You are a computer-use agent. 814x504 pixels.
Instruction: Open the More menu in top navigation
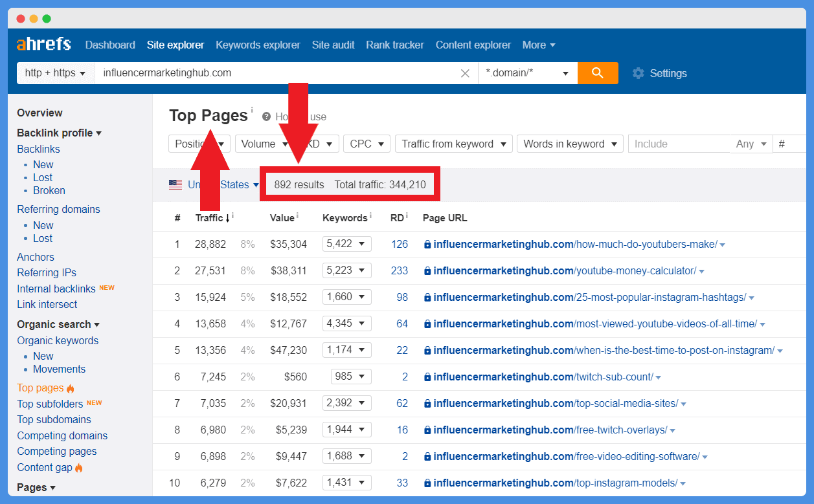539,45
